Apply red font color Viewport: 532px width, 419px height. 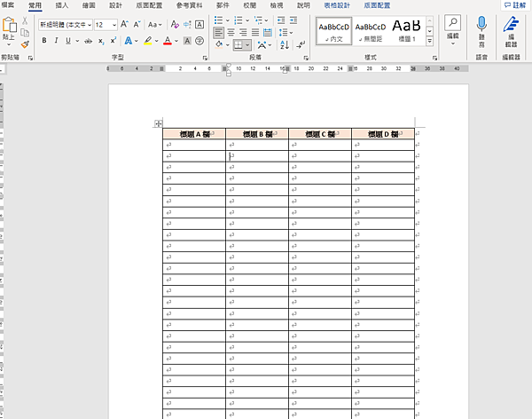[168, 41]
